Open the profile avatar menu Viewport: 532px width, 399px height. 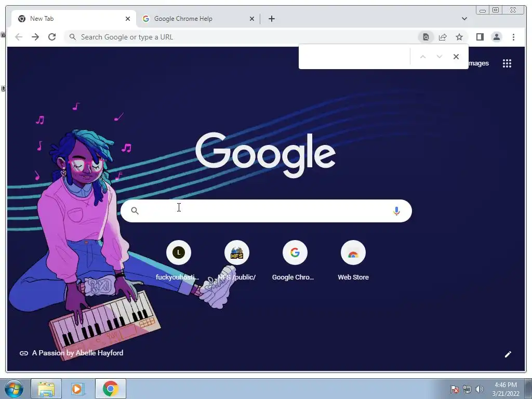pos(496,37)
